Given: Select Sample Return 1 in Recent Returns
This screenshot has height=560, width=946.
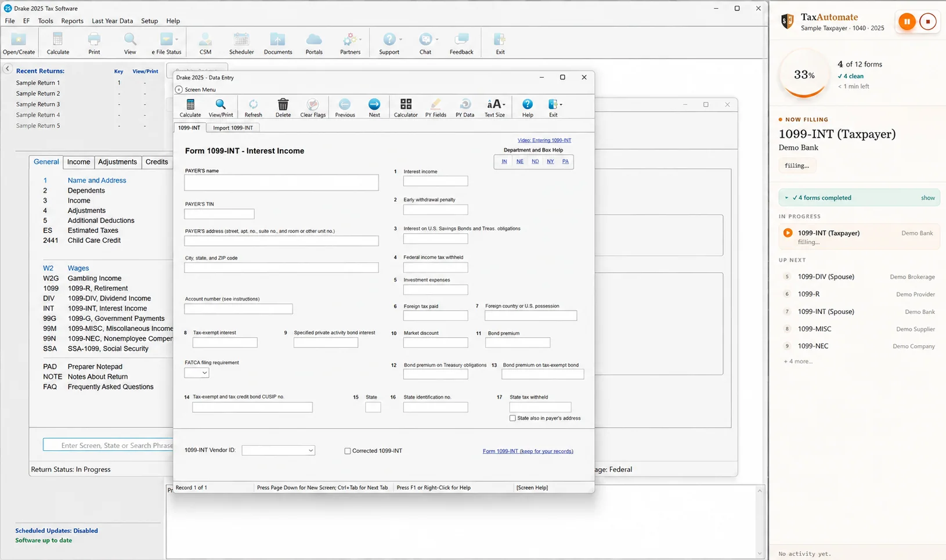Looking at the screenshot, I should (38, 83).
